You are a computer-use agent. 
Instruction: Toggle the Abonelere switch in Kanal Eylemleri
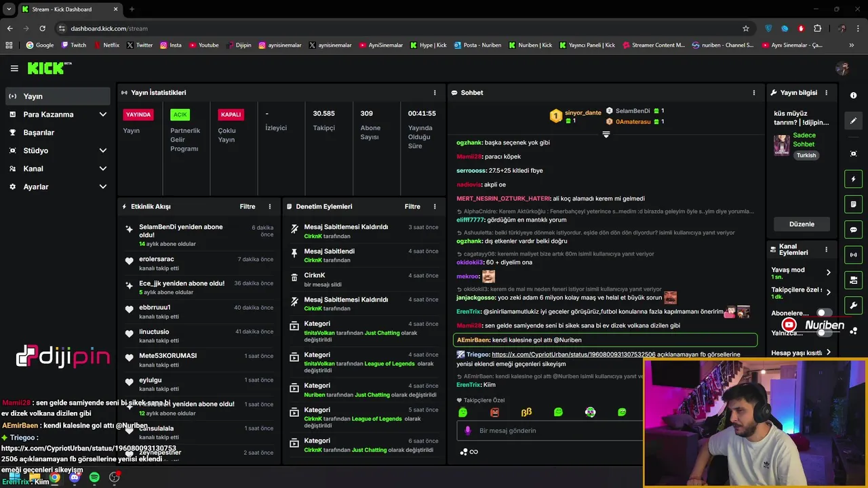(824, 313)
